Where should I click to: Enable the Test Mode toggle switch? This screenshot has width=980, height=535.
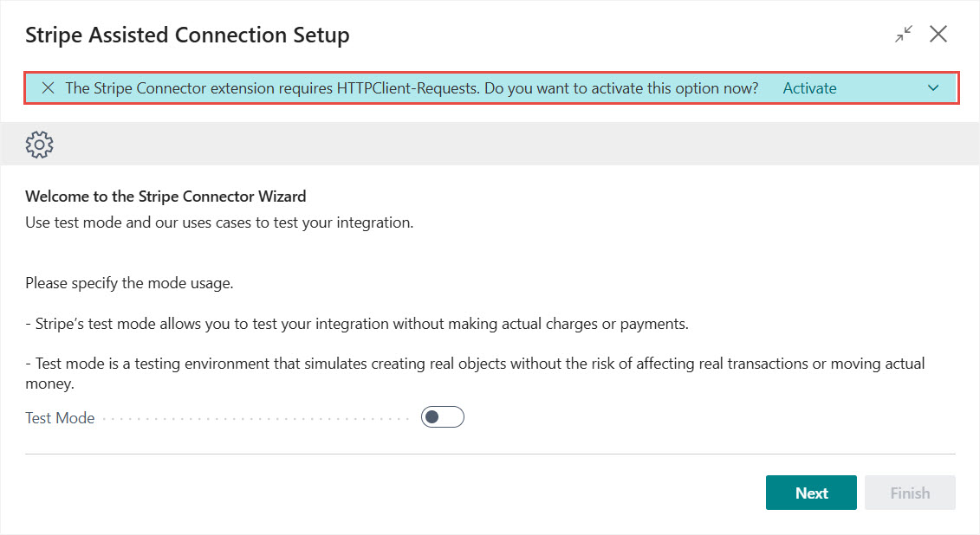click(x=443, y=417)
